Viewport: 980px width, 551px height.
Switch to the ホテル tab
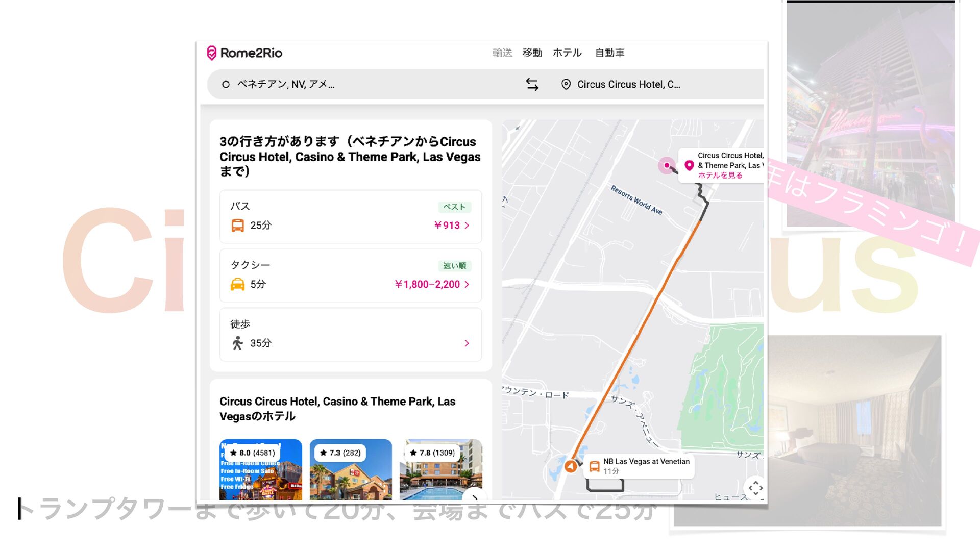(x=567, y=53)
